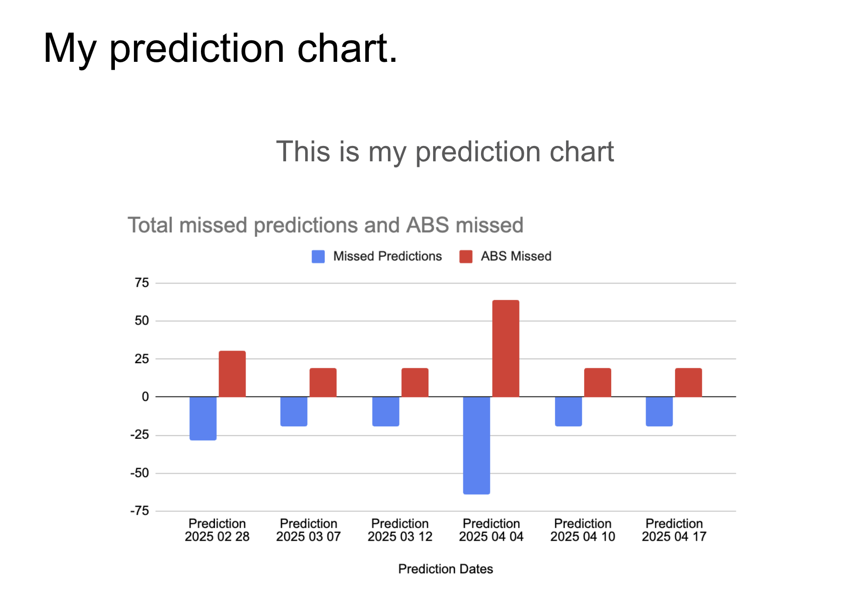Image resolution: width=868 pixels, height=596 pixels.
Task: Click the blue Missed Predictions legend swatch
Action: (318, 257)
